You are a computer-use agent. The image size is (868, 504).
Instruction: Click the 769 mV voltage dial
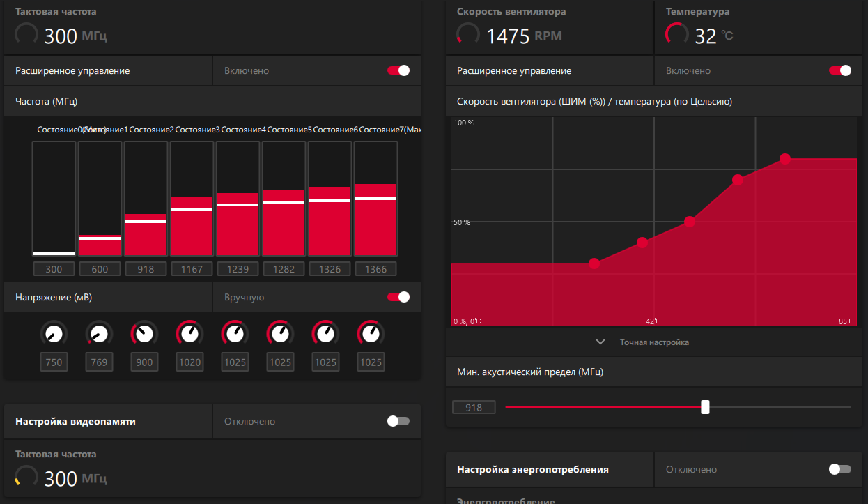point(98,334)
